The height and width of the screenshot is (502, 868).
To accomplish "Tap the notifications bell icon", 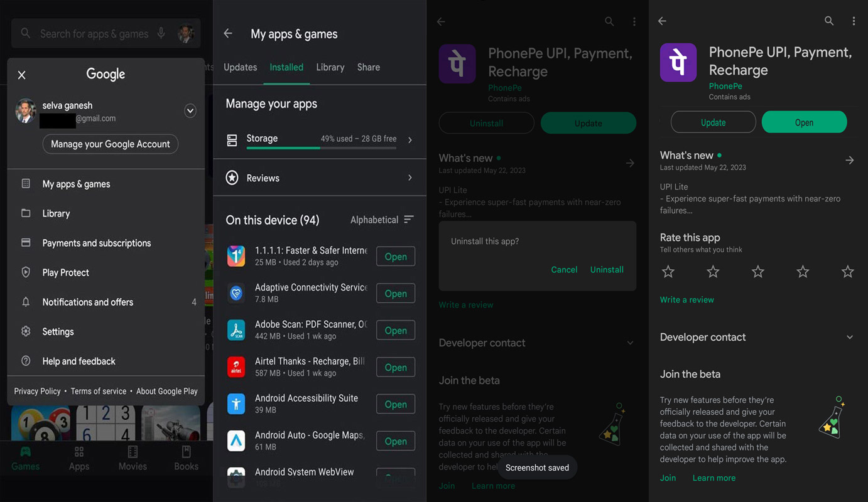I will click(26, 302).
